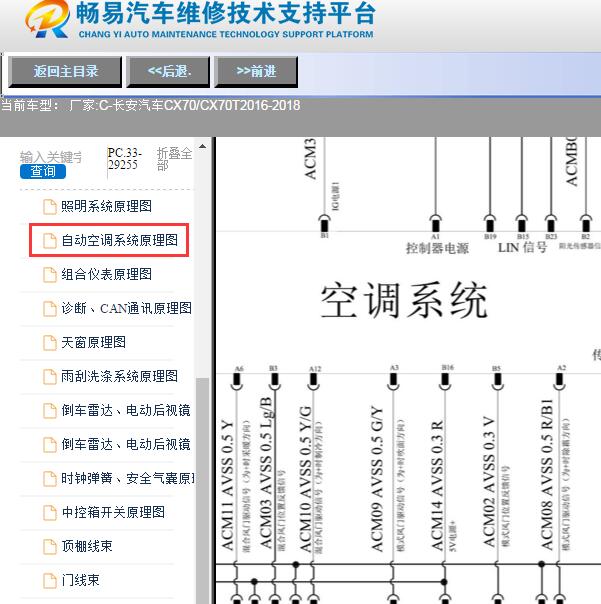Open 中控箱开关原理图 document
The height and width of the screenshot is (604, 601).
pyautogui.click(x=113, y=512)
